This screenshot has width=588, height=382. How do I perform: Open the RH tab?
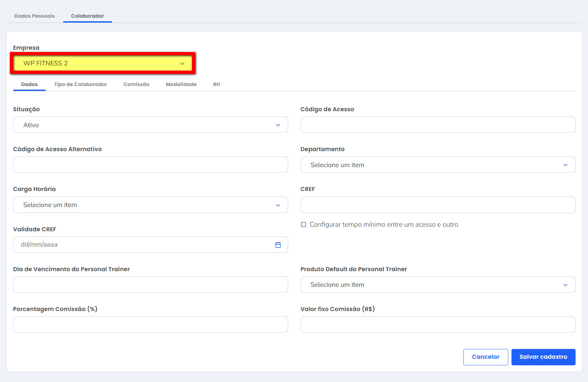tap(216, 84)
